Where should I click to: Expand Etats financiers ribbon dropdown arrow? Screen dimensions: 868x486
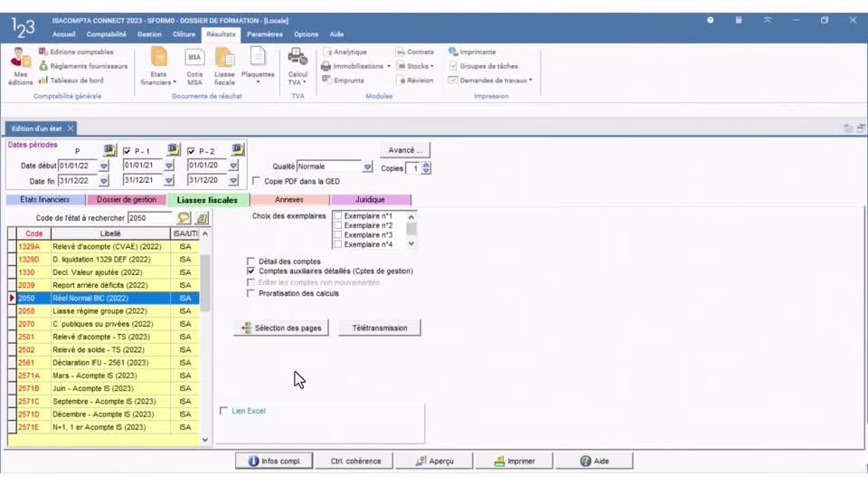click(x=175, y=82)
